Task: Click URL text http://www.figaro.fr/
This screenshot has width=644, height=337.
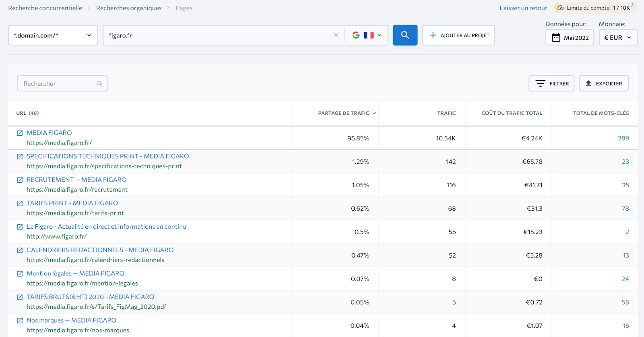Action: [56, 236]
